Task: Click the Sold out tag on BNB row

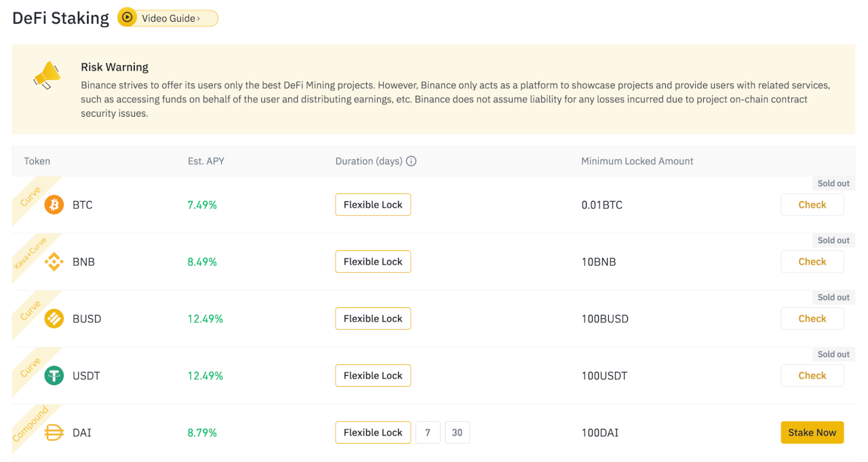Action: coord(833,241)
